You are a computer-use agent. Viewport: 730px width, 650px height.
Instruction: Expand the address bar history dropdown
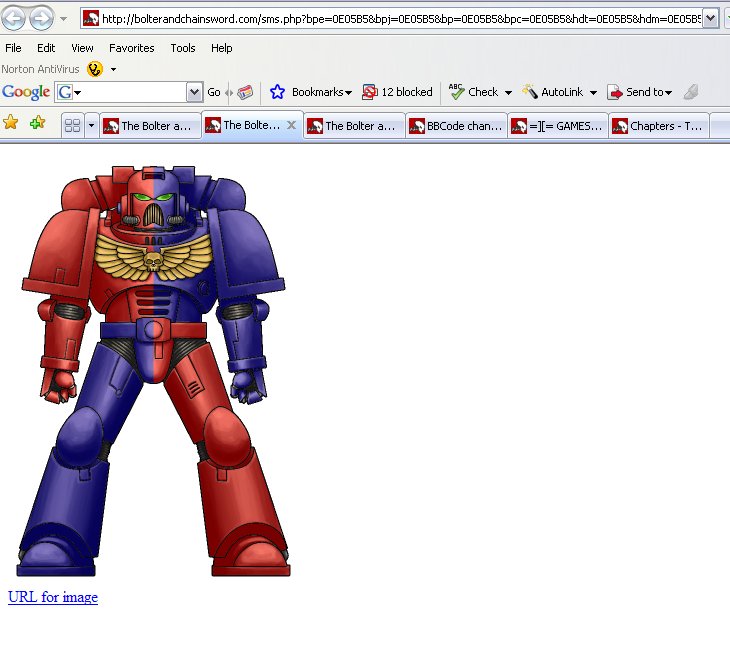coord(711,19)
